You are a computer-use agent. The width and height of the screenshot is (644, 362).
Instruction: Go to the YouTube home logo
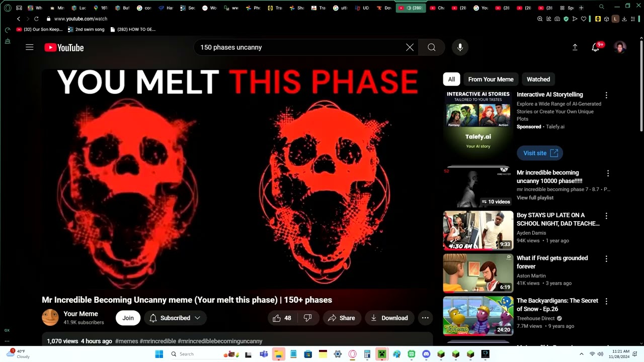(x=64, y=47)
